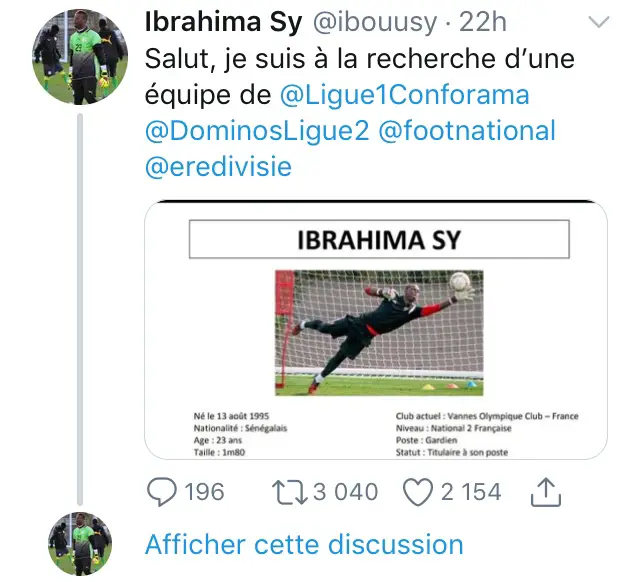Click the retweet arrows icon
The image size is (640, 582).
(290, 492)
